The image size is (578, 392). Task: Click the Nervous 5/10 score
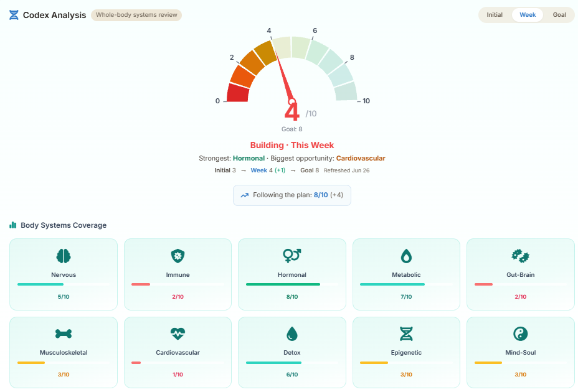64,297
